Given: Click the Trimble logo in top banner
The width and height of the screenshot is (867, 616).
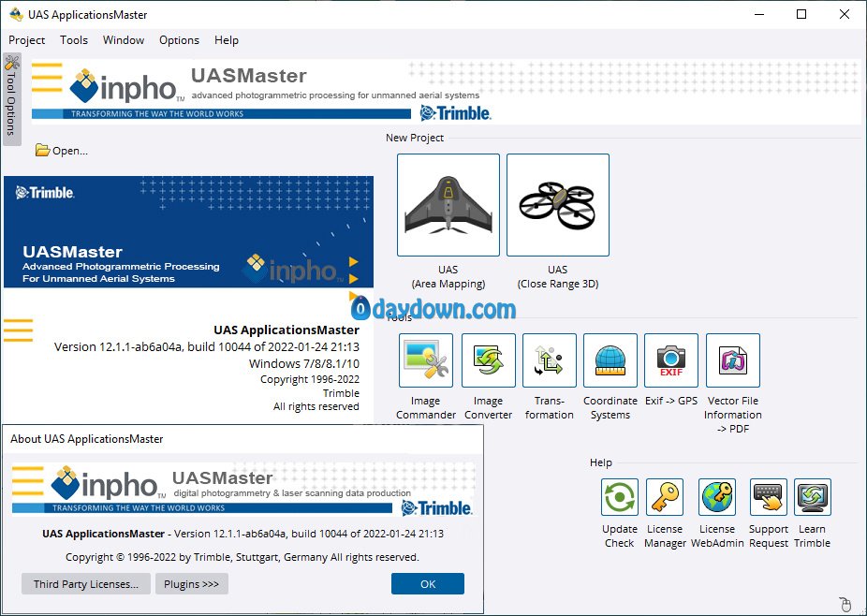Looking at the screenshot, I should click(x=455, y=112).
